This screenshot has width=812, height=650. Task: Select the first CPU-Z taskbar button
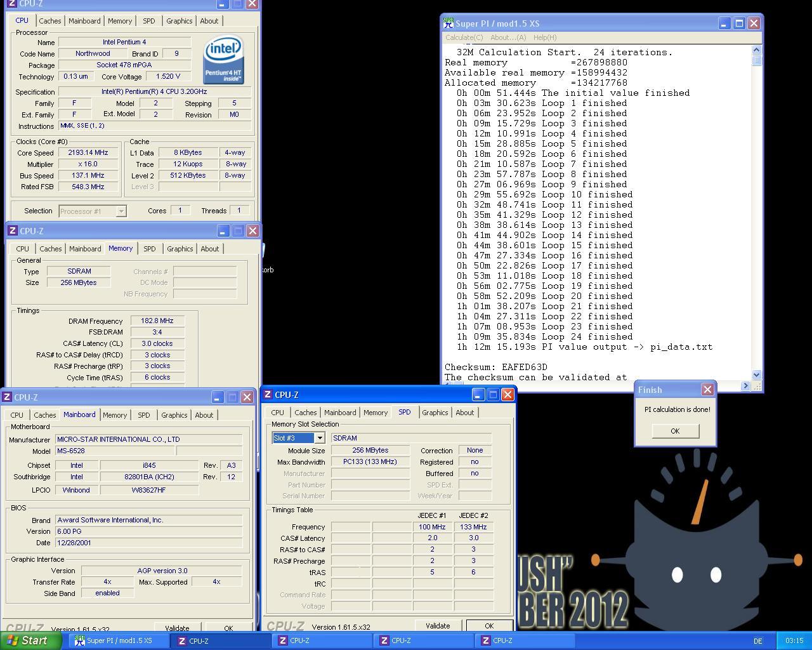(x=221, y=640)
